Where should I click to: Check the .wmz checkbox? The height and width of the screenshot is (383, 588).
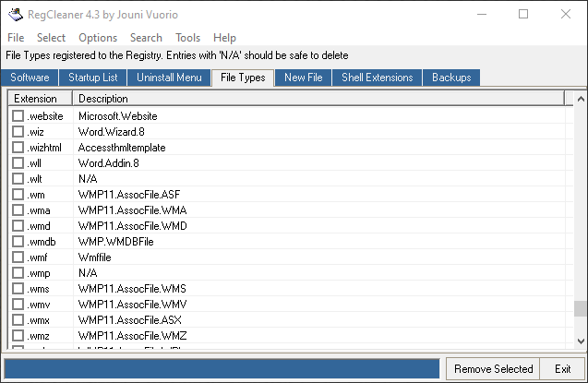[x=18, y=336]
